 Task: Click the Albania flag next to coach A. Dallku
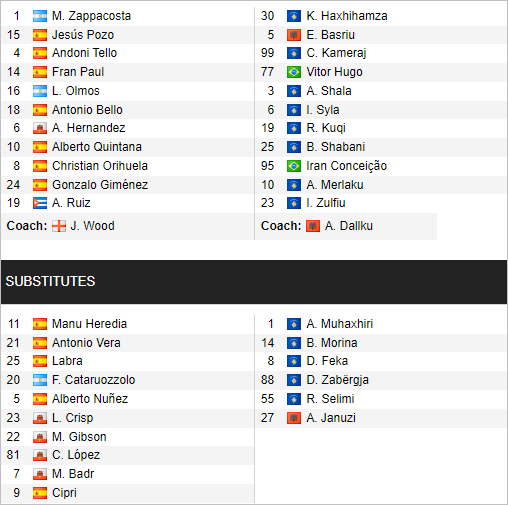[313, 226]
